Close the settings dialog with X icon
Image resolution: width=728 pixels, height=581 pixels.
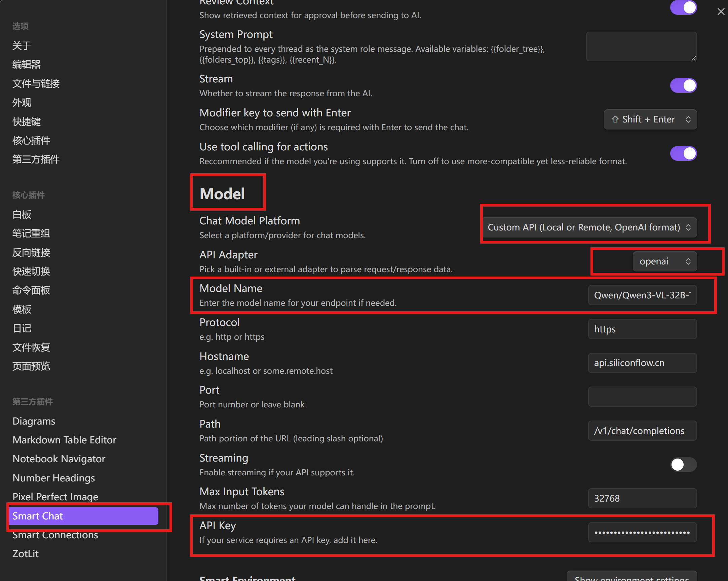(x=721, y=12)
